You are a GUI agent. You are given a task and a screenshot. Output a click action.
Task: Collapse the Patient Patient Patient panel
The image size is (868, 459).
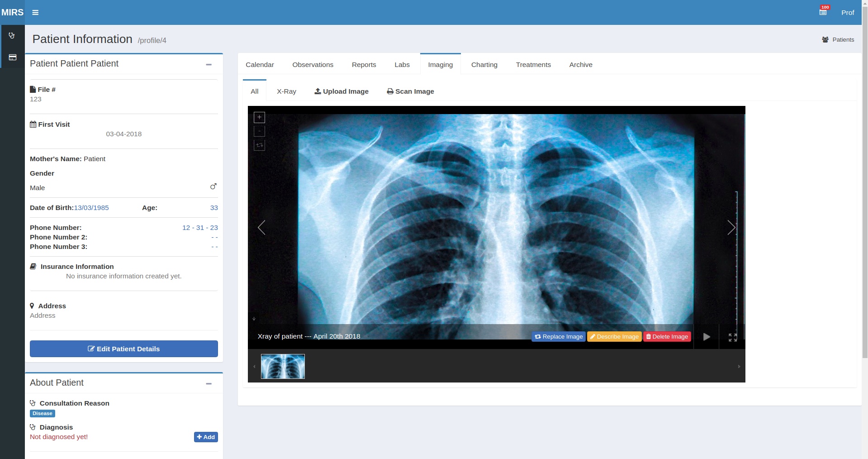(209, 65)
